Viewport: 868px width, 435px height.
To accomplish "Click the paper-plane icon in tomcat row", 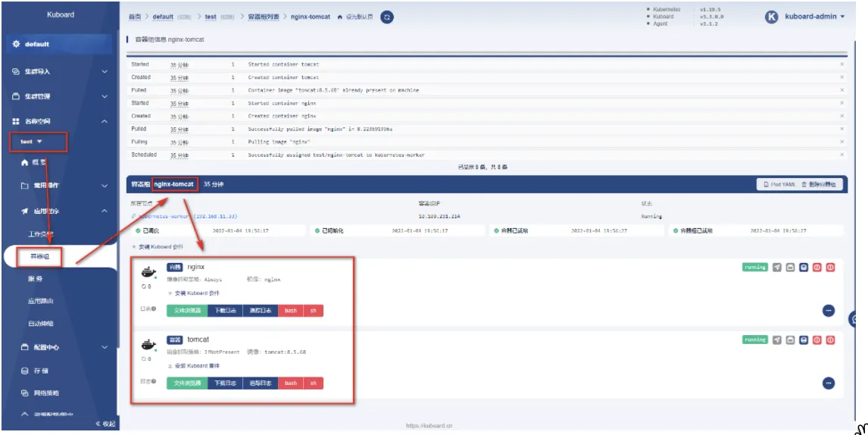I will tap(777, 340).
